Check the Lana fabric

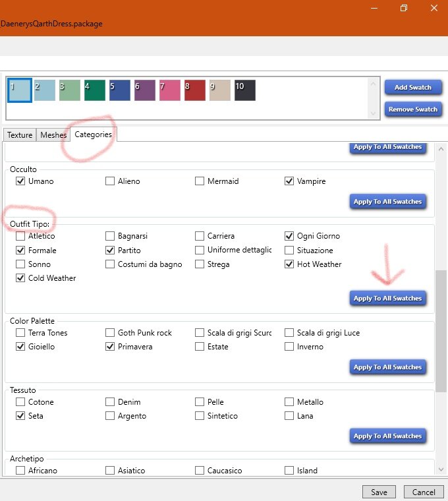tap(289, 416)
